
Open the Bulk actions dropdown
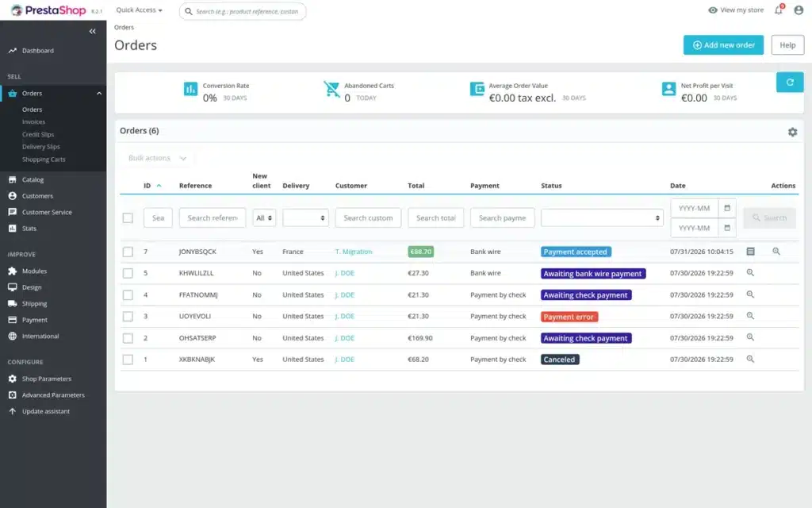point(157,158)
